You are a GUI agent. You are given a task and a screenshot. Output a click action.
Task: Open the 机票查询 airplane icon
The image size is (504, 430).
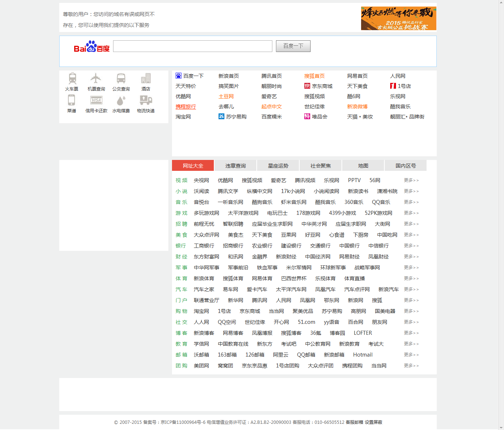[96, 78]
